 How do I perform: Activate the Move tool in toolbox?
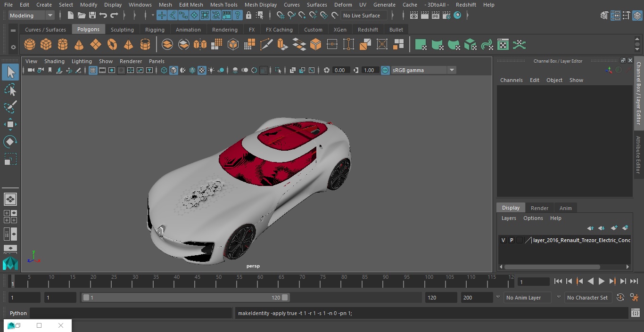[10, 124]
